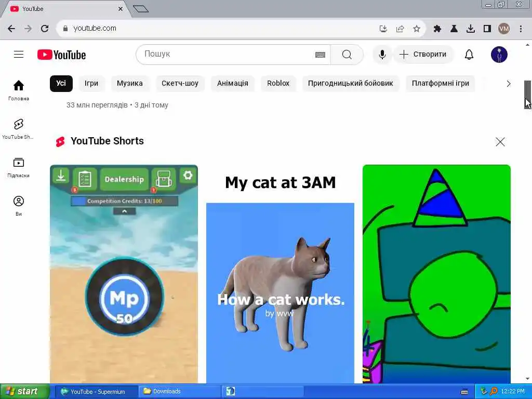This screenshot has height=399, width=532.
Task: Open the browser extensions puzzle icon
Action: coord(437,29)
